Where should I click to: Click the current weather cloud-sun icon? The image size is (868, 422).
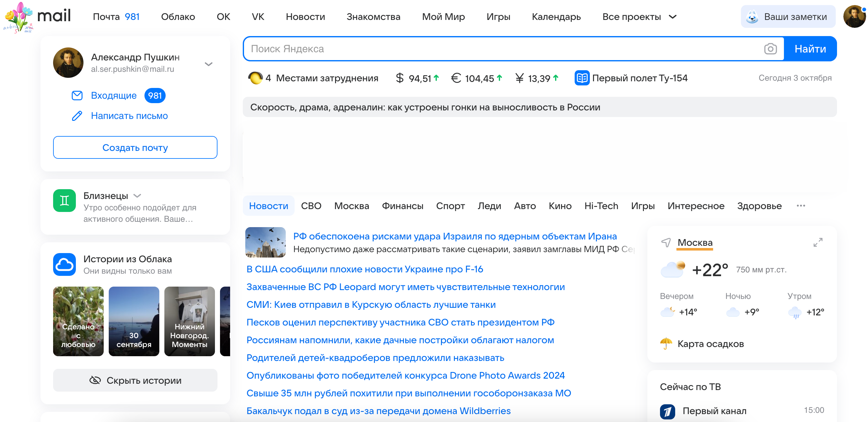pyautogui.click(x=673, y=270)
